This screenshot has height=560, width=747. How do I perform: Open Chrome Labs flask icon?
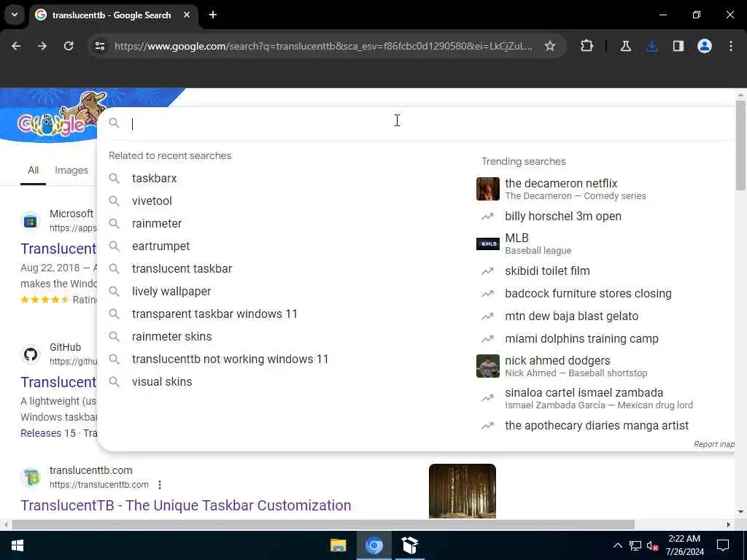pos(625,46)
